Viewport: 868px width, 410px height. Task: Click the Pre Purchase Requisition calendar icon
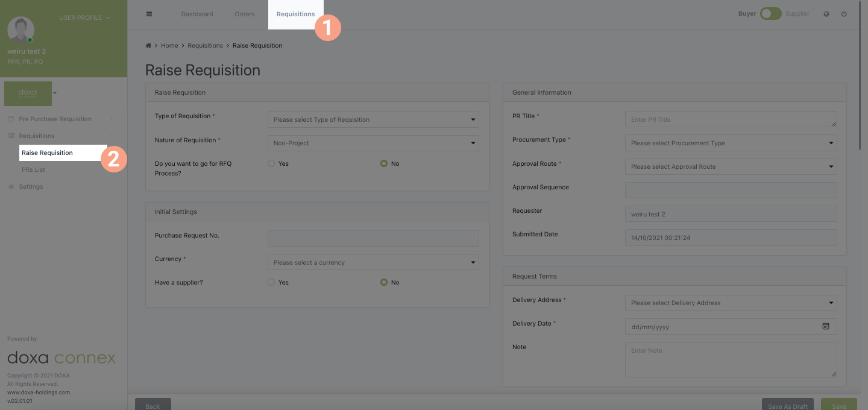11,119
